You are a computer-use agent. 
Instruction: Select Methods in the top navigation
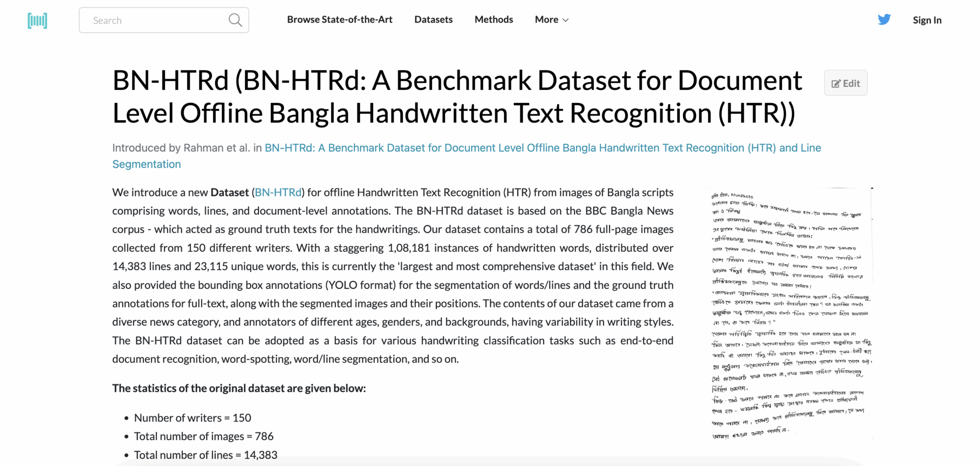point(493,20)
